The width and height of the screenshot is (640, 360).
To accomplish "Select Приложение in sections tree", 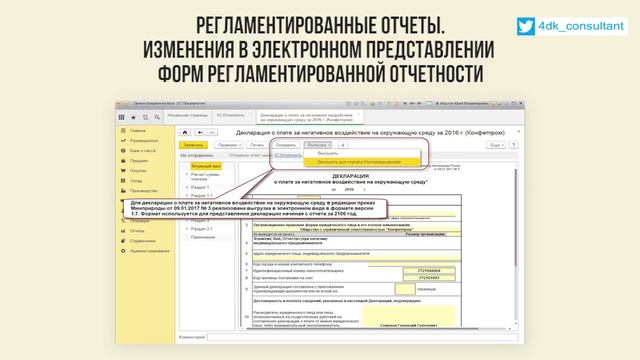I will 202,237.
